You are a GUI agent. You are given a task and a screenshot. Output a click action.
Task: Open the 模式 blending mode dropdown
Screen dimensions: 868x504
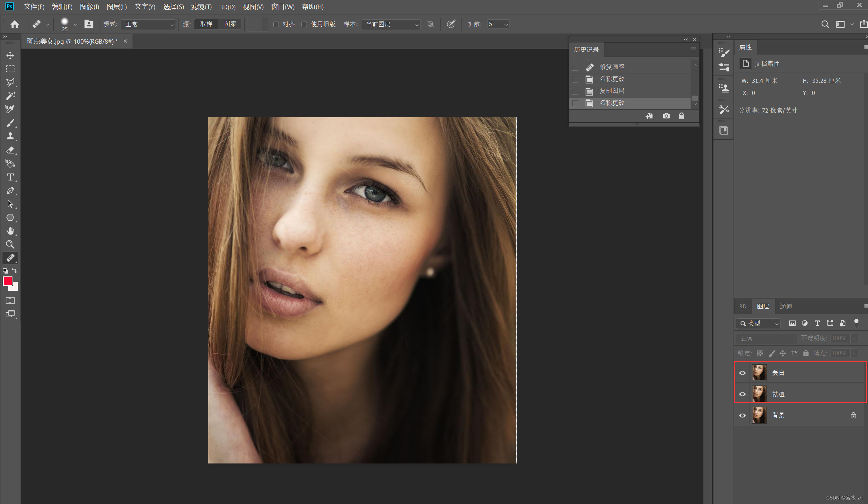[149, 24]
